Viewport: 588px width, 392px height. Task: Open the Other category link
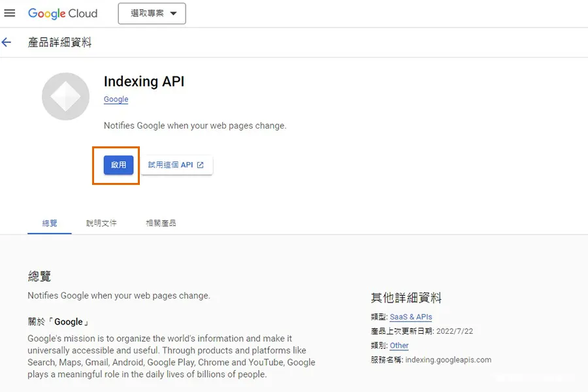click(x=399, y=346)
